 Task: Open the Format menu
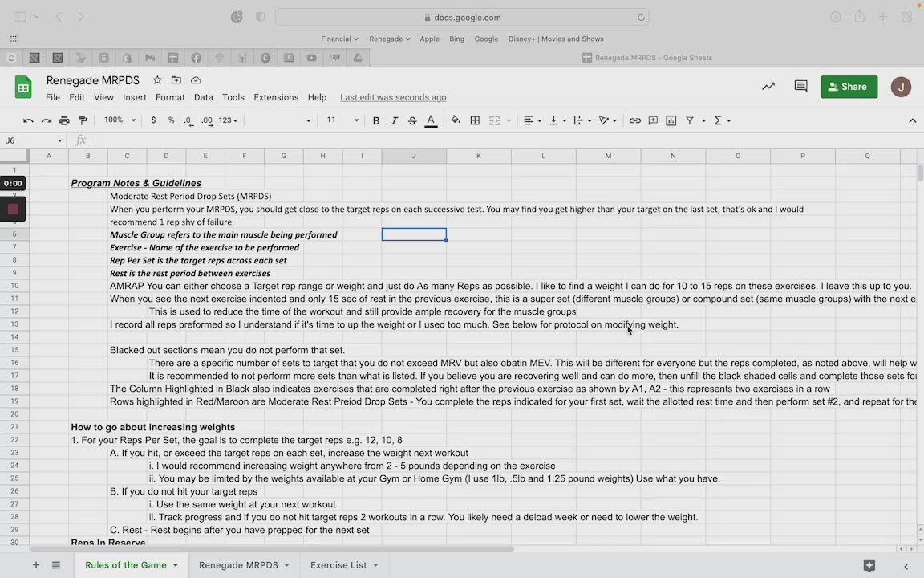point(170,97)
